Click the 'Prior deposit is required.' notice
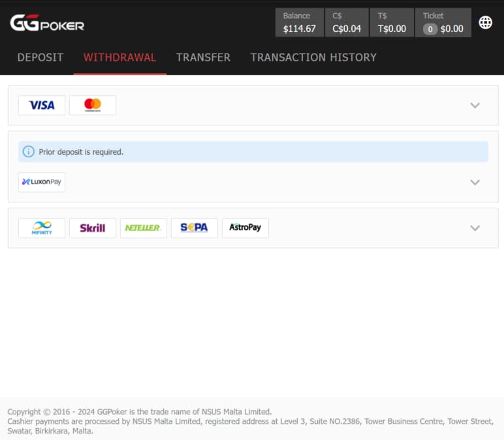The height and width of the screenshot is (440, 504). point(253,151)
